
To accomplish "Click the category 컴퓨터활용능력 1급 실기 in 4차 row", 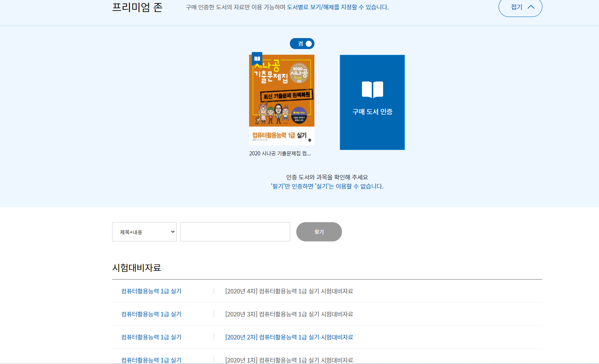I will pyautogui.click(x=151, y=291).
